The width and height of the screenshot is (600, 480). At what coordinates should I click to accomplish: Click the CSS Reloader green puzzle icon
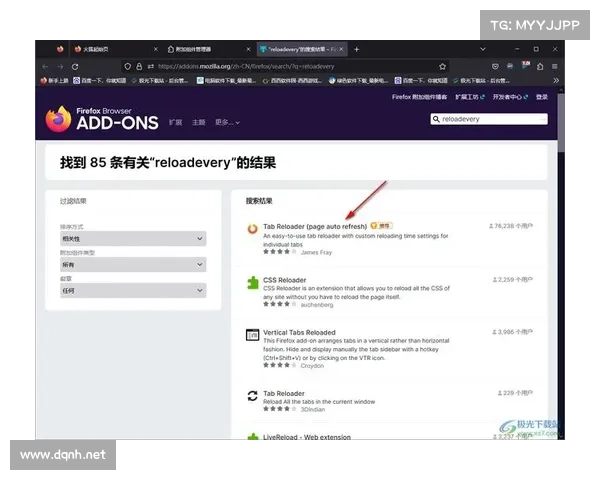tap(253, 283)
